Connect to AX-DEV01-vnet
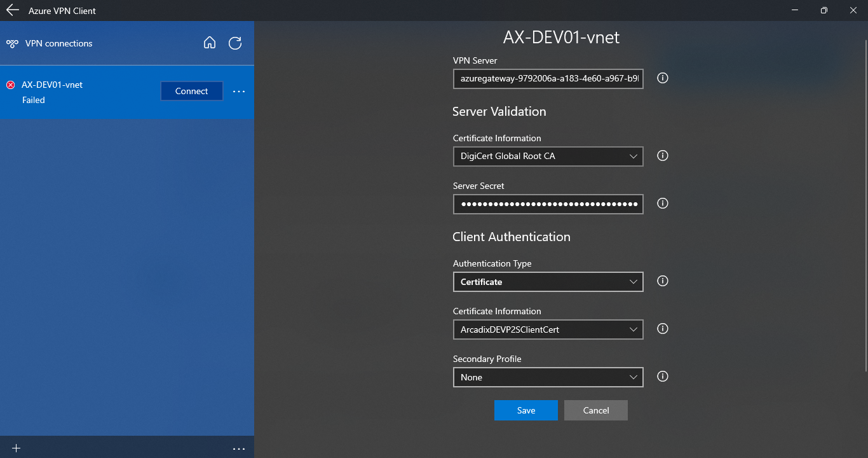This screenshot has width=868, height=458. point(191,91)
